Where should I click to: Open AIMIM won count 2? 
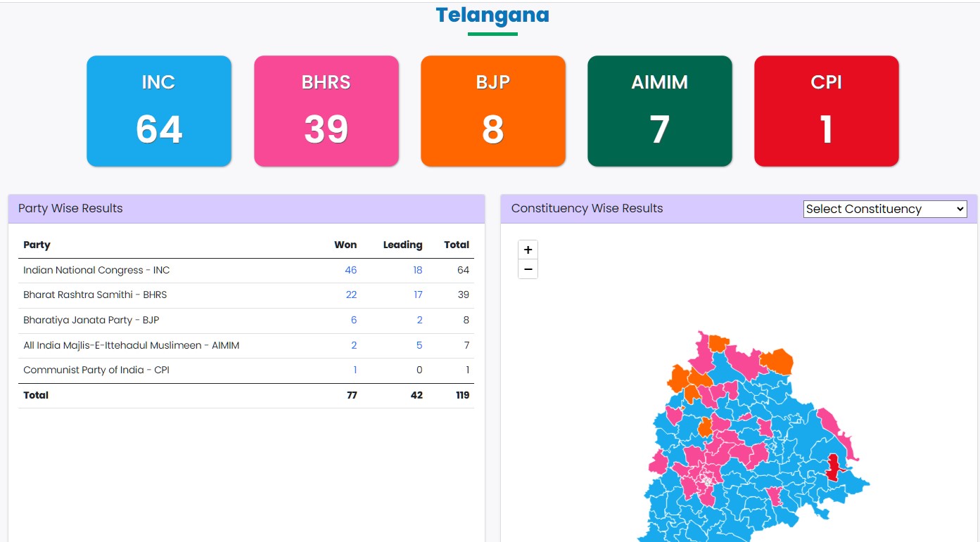point(354,345)
